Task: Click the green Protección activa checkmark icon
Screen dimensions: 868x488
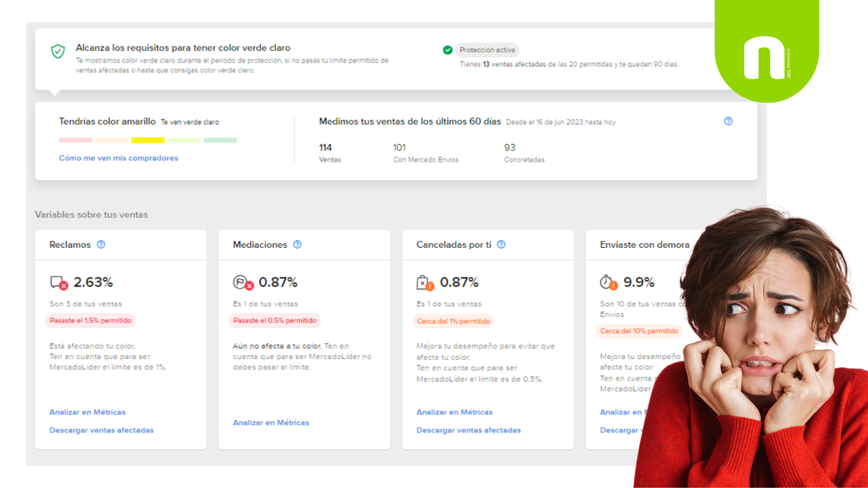Action: click(x=447, y=50)
